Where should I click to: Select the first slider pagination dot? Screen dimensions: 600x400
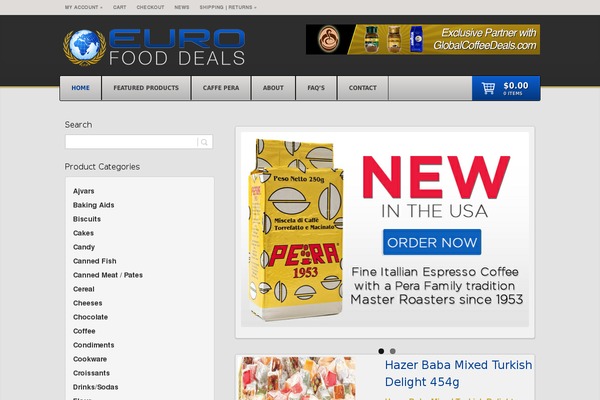pyautogui.click(x=381, y=351)
